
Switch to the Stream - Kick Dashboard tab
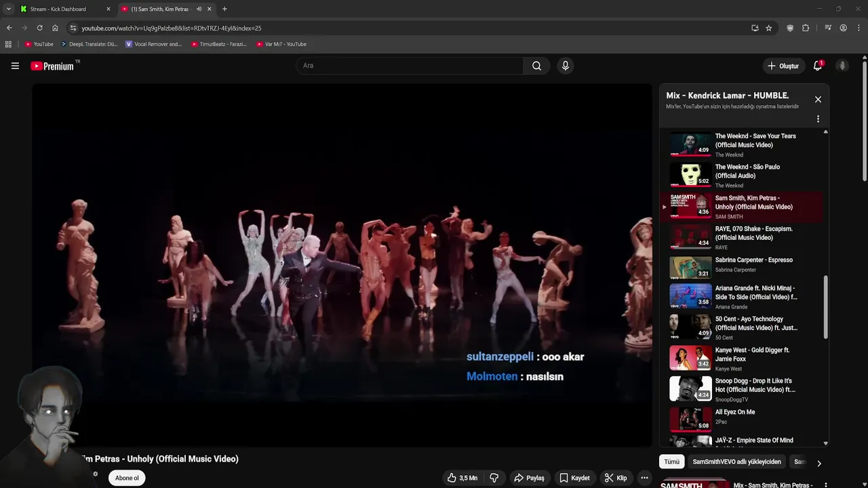[64, 9]
